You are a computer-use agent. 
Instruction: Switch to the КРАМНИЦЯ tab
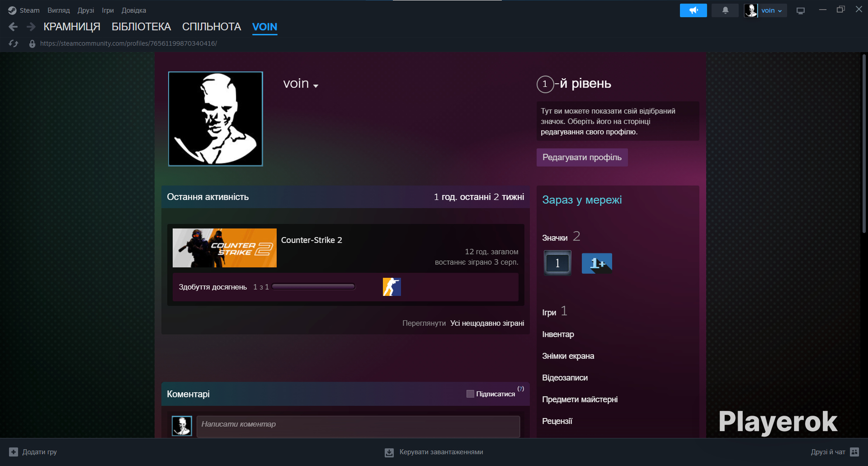pos(72,27)
